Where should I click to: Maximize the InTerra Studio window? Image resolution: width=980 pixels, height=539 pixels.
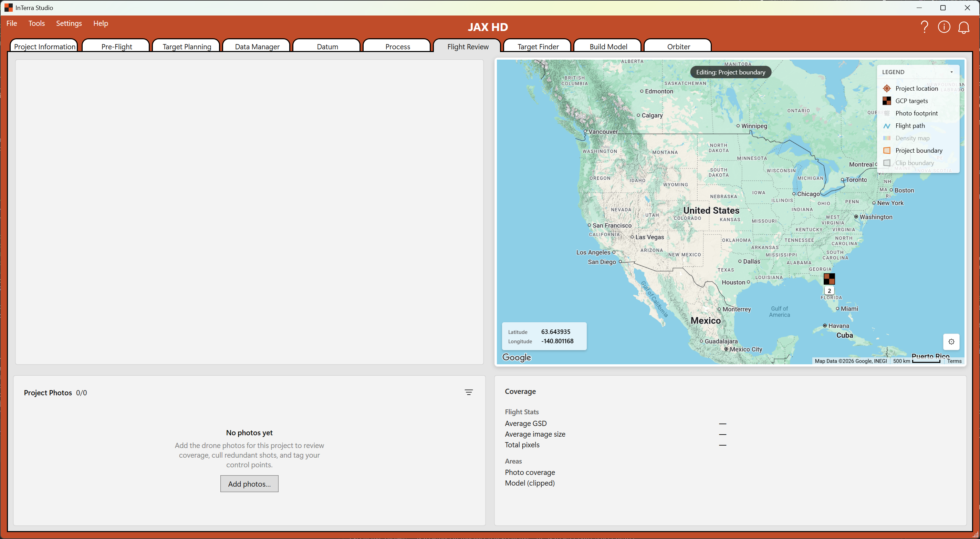point(943,8)
